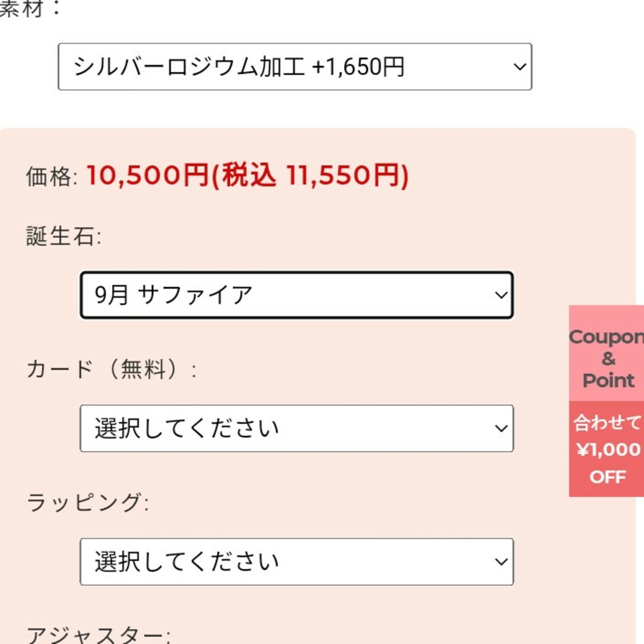
Task: Open the 9月 サファイア birthstone dropdown
Action: tap(296, 295)
